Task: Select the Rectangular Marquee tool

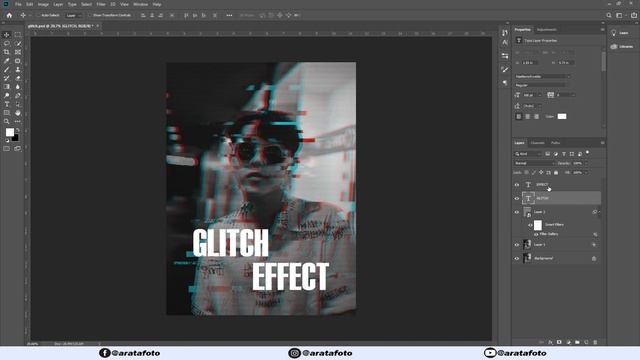Action: click(x=18, y=35)
